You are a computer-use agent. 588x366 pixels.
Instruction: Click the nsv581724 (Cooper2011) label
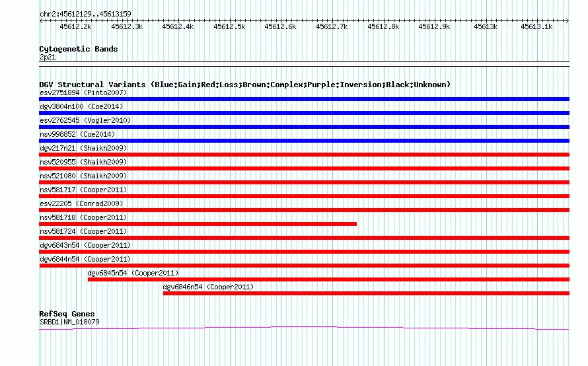83,231
